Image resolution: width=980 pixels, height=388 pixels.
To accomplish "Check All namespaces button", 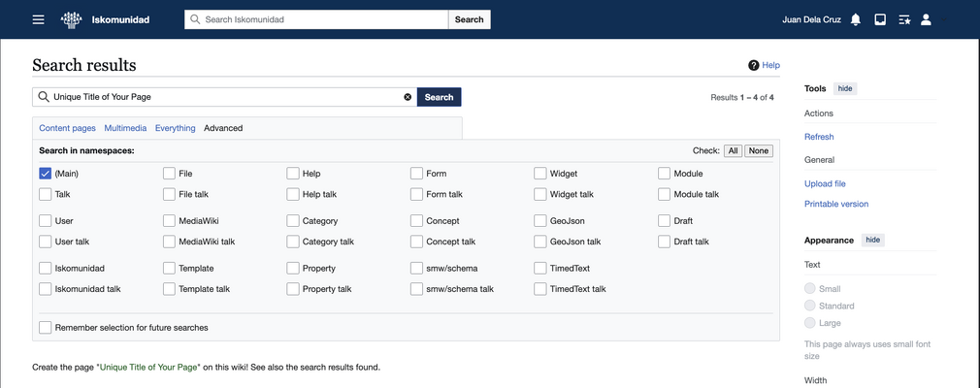I will [734, 150].
